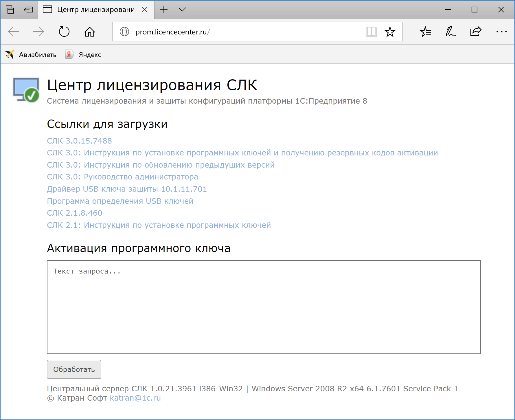
Task: Click the Центр лицензирования СЛК heading
Action: pos(152,85)
